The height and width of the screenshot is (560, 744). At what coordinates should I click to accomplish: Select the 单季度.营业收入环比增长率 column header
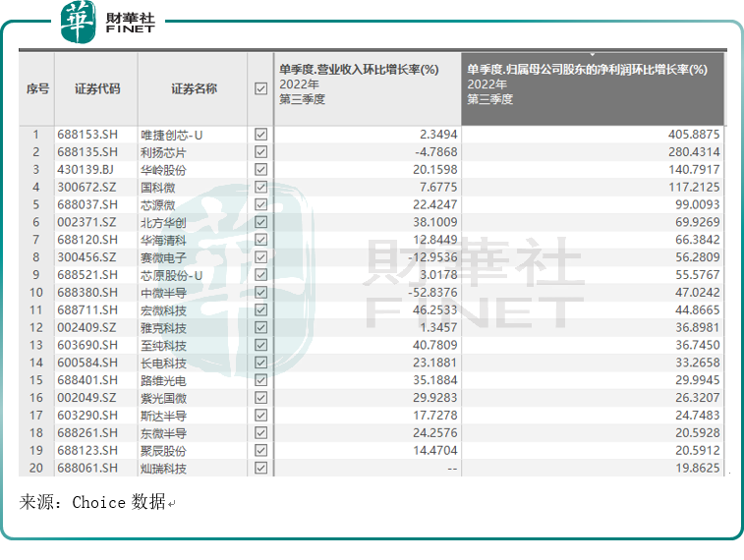[368, 88]
